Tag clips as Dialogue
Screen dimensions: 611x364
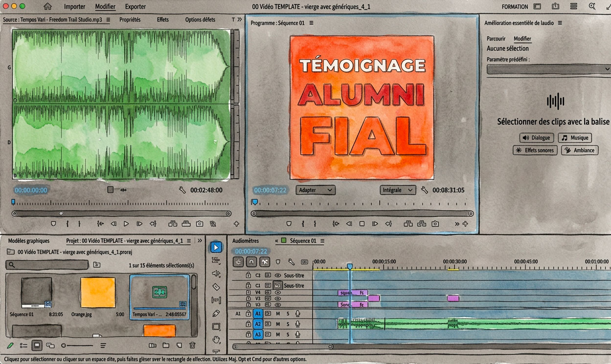(x=537, y=138)
